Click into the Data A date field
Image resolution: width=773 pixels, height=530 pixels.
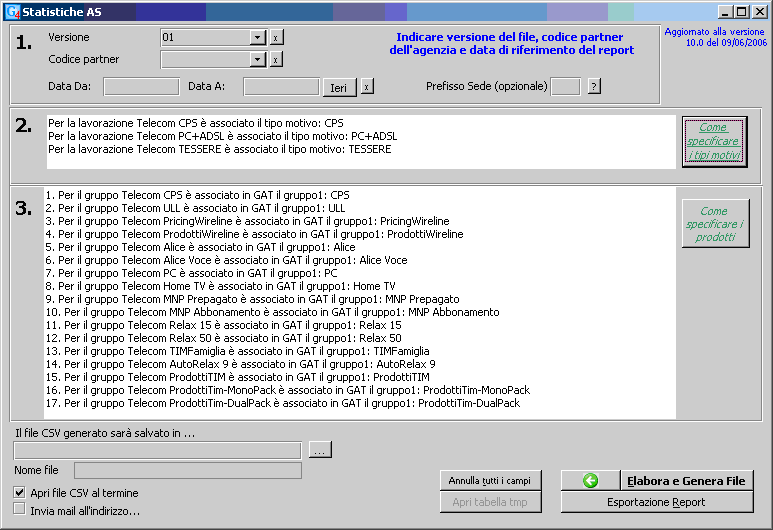click(x=281, y=87)
